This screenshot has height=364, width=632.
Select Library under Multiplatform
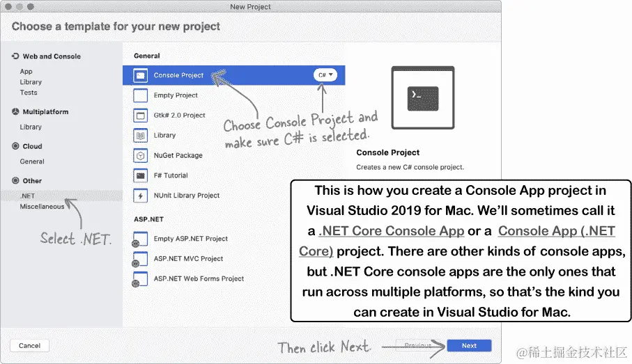(31, 127)
